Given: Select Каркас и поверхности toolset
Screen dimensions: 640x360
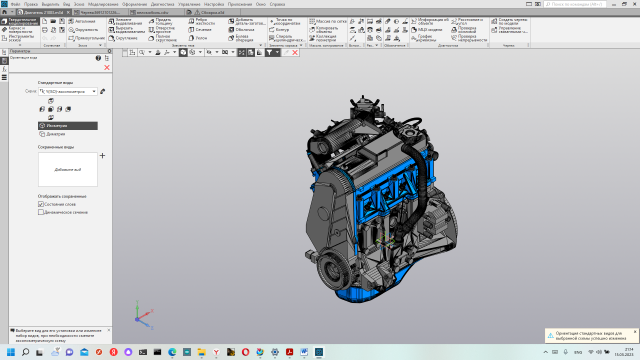Looking at the screenshot, I should click(20, 30).
